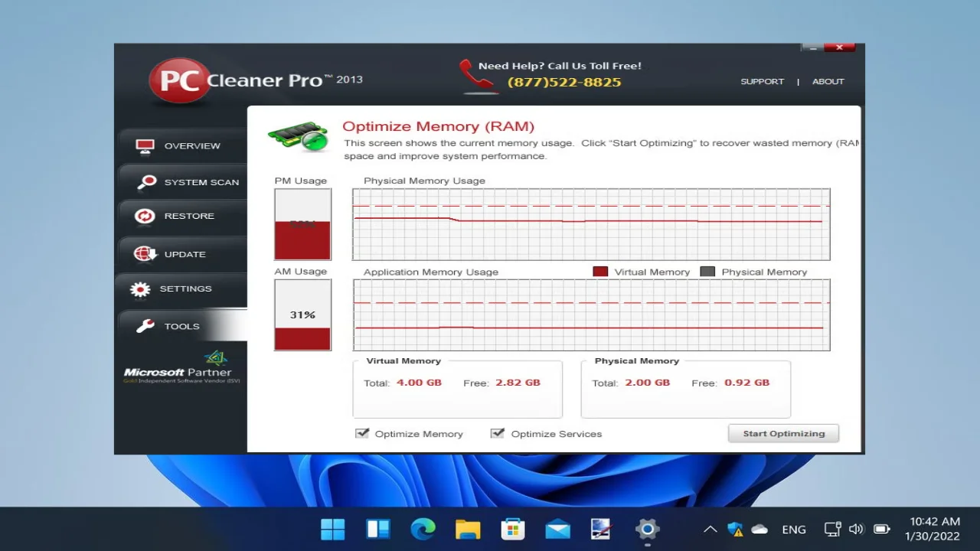This screenshot has width=980, height=551.
Task: Open Microsoft Store from taskbar
Action: 512,529
